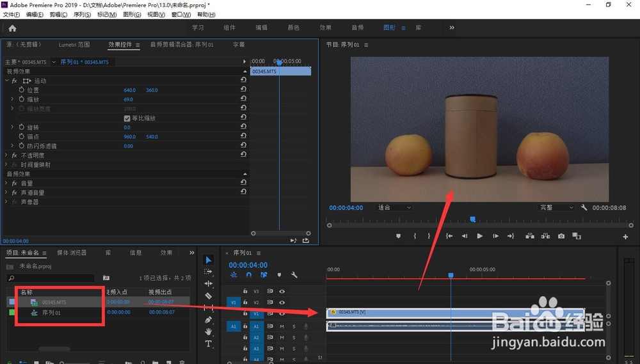Open the 适合 zoom level dropdown
This screenshot has height=364, width=640.
pos(394,207)
